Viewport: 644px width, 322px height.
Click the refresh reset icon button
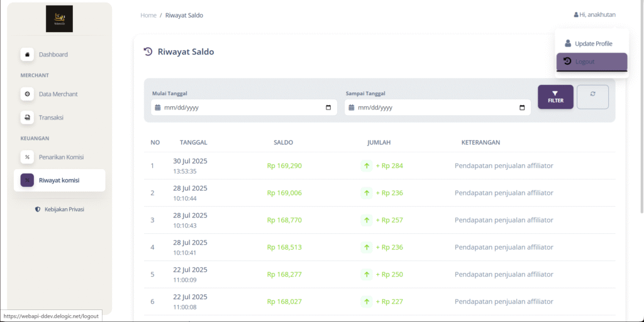click(592, 97)
